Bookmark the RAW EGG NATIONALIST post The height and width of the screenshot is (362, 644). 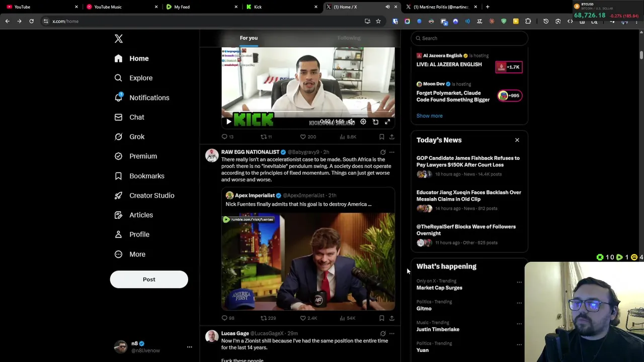pos(382,318)
